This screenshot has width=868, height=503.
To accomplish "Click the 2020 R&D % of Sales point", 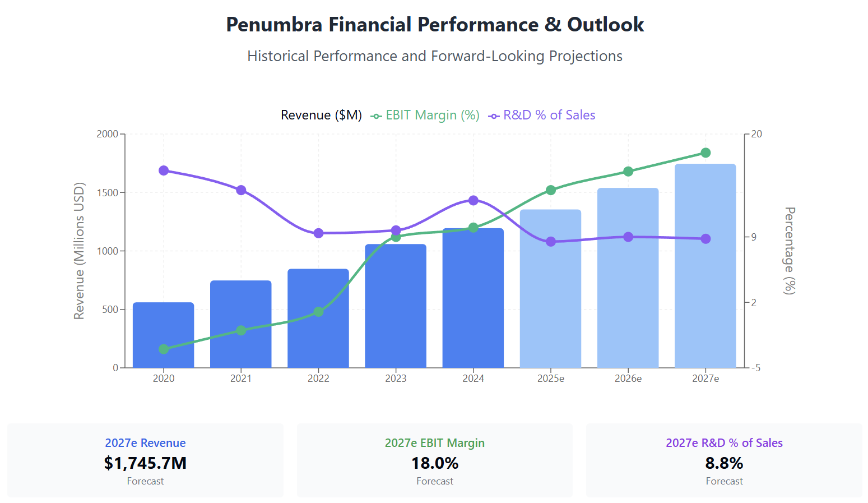I will point(164,170).
